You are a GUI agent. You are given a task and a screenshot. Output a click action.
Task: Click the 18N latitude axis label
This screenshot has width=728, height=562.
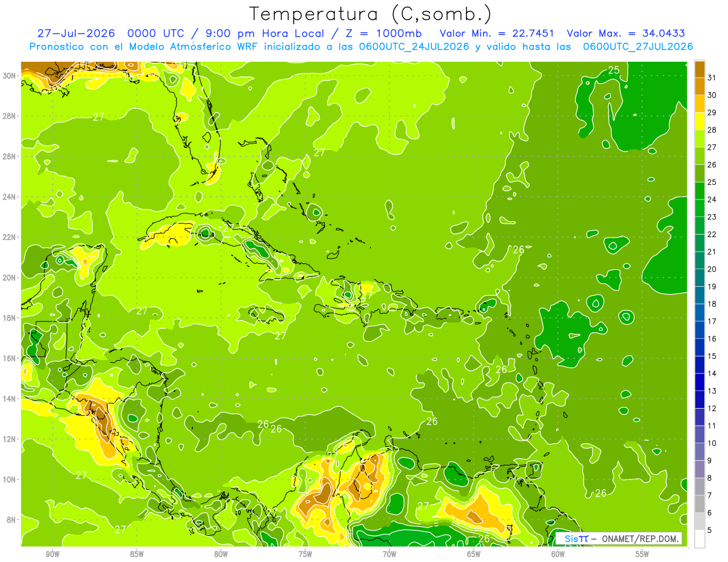tap(10, 318)
